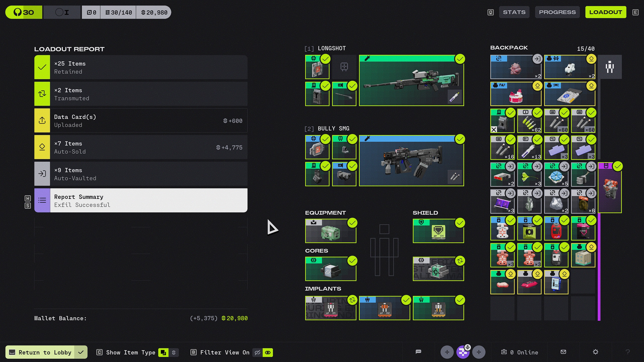Select the Report Summary Exfil Successful entry
The image size is (644, 362).
[x=141, y=200]
